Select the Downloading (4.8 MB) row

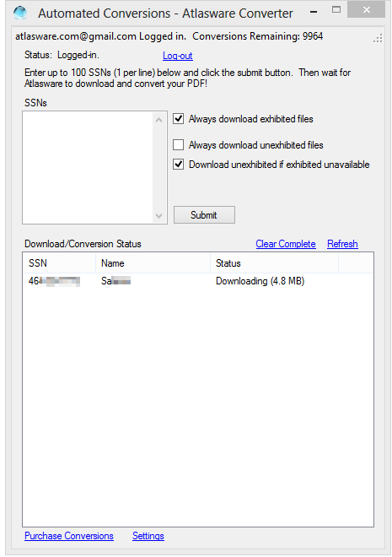[197, 281]
